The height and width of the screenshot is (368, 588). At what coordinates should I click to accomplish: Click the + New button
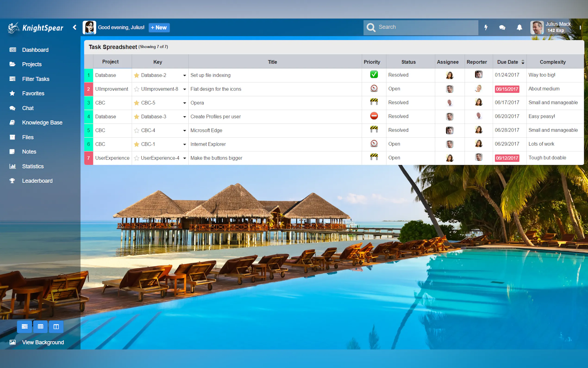click(159, 28)
